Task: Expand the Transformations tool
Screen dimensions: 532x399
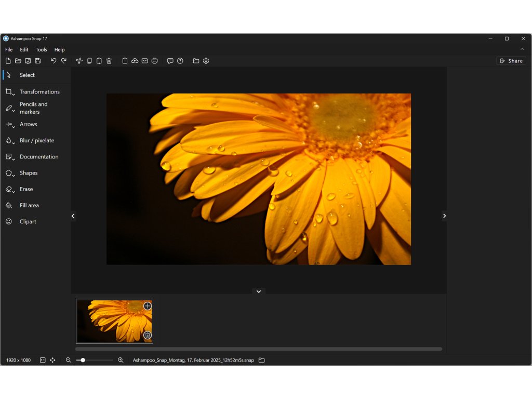Action: (x=36, y=91)
